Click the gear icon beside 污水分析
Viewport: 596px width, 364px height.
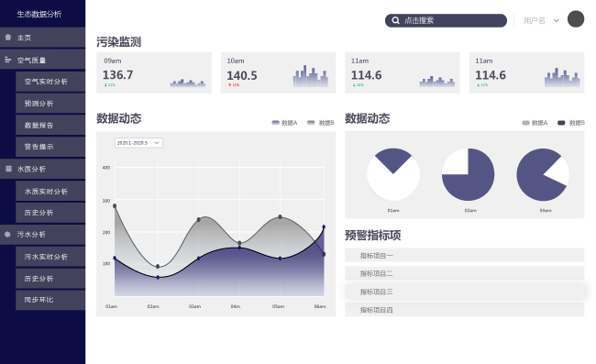point(7,234)
